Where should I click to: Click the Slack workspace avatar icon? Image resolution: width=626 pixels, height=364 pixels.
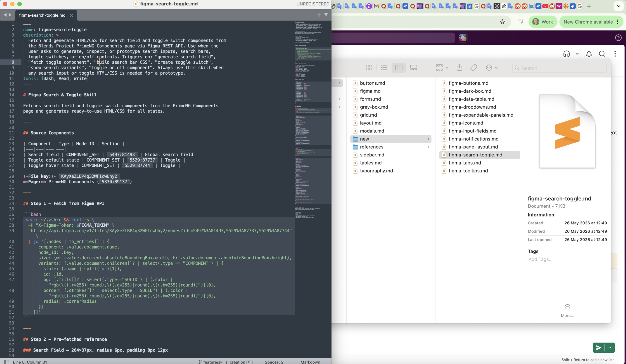[x=463, y=37]
